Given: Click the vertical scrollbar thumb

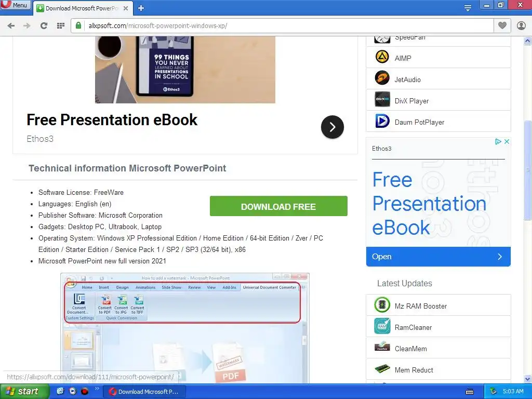Looking at the screenshot, I should [528, 170].
